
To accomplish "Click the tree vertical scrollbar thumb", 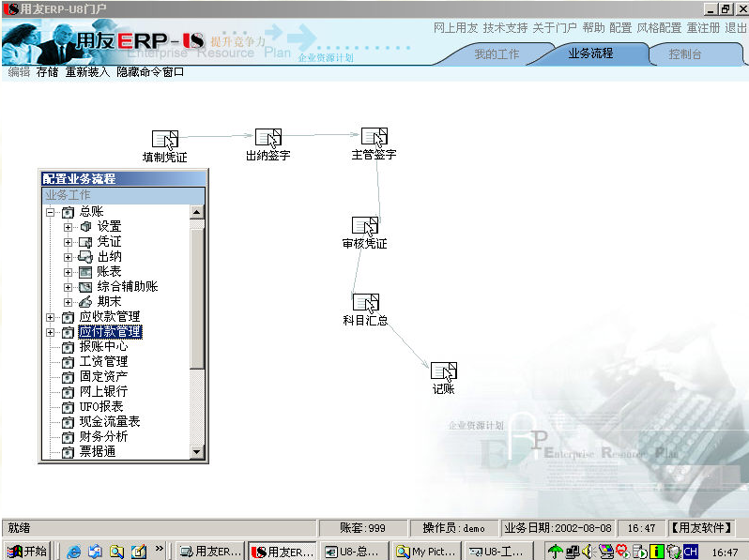I will pos(197,298).
